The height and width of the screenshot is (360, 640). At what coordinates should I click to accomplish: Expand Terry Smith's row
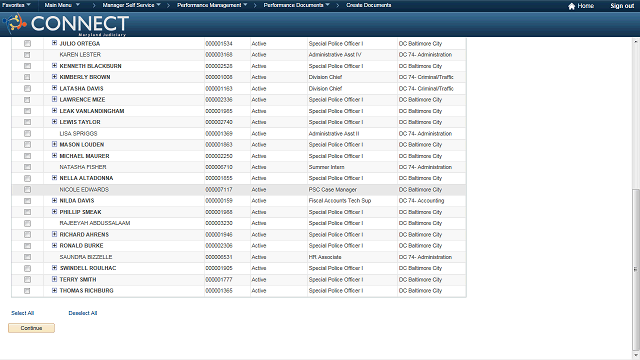coord(54,279)
